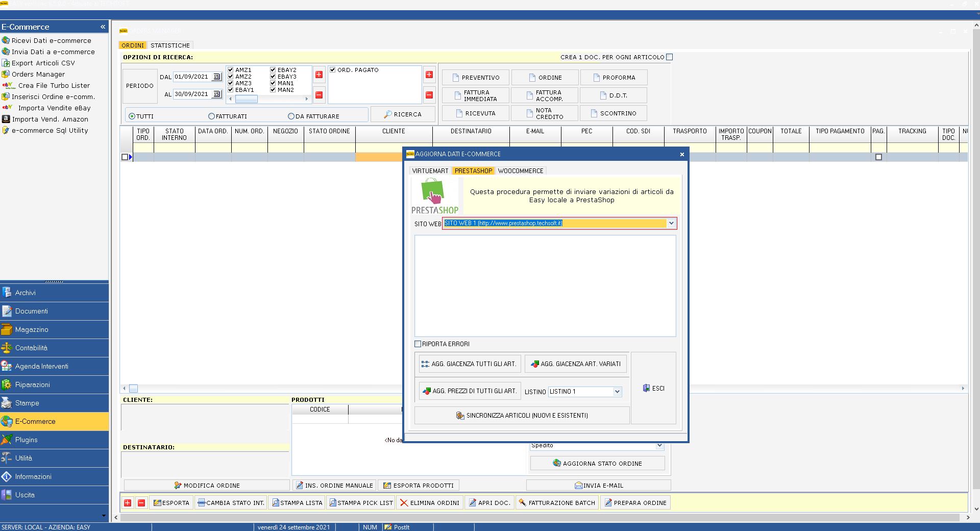Expand Spedito order status dropdown
Viewport: 980px width, 531px height.
[659, 446]
